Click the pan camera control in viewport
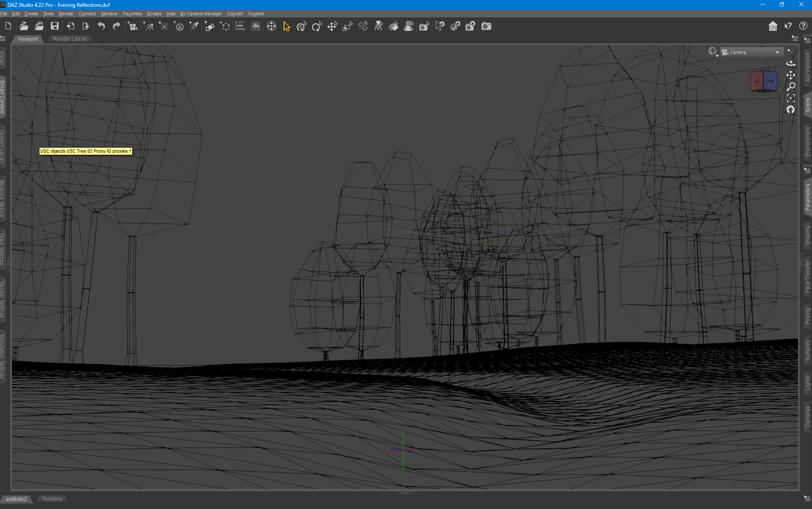Screen dimensions: 812x509 click(x=791, y=75)
